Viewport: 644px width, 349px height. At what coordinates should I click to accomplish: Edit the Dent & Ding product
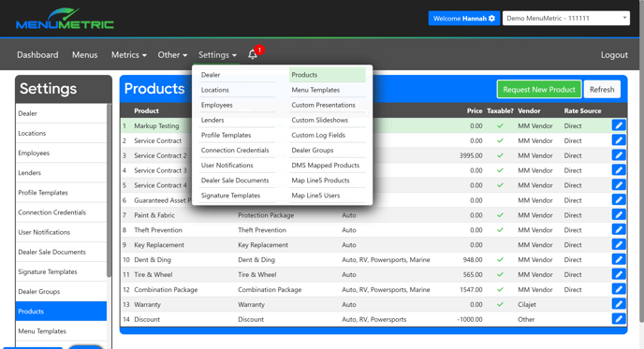619,259
